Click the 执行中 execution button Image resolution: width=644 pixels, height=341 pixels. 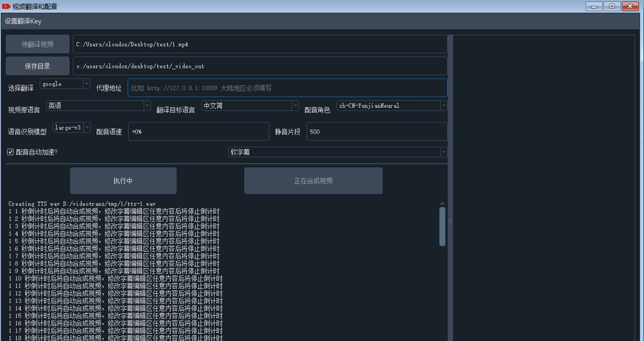(x=123, y=180)
